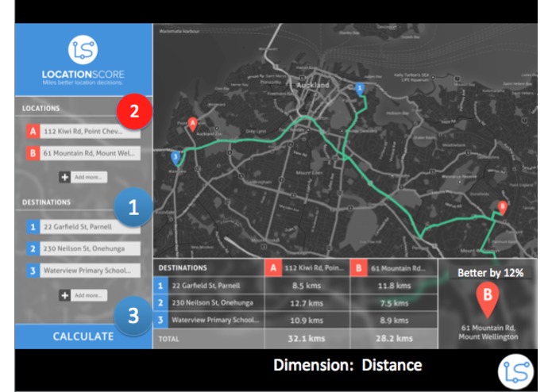Select the red B marker beside 61 Mountain Rd field
This screenshot has height=392, width=552.
(33, 153)
